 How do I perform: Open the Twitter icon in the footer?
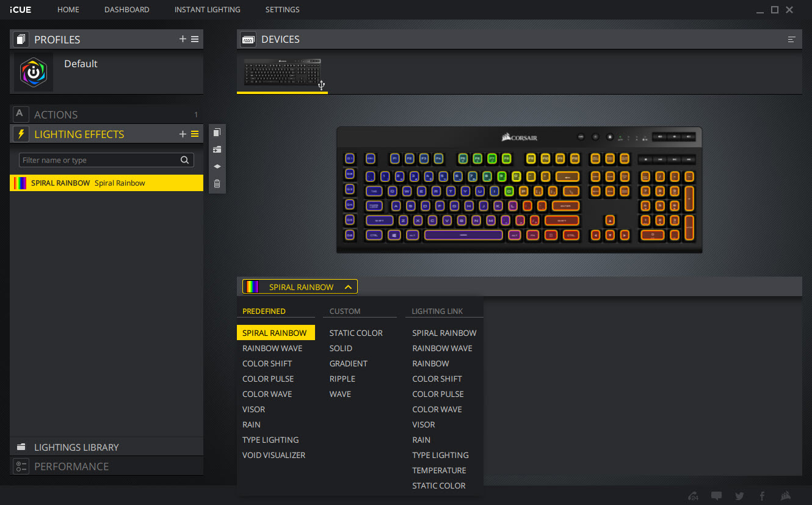739,496
